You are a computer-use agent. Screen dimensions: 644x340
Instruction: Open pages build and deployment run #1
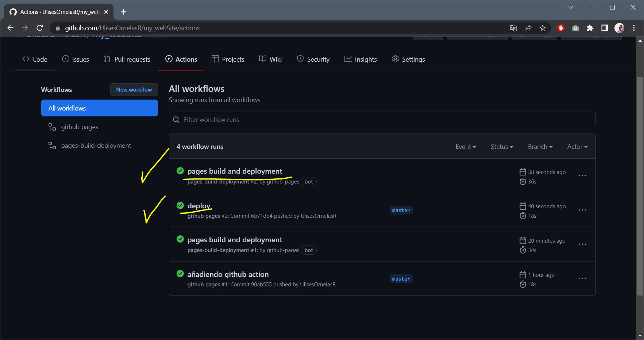click(235, 240)
